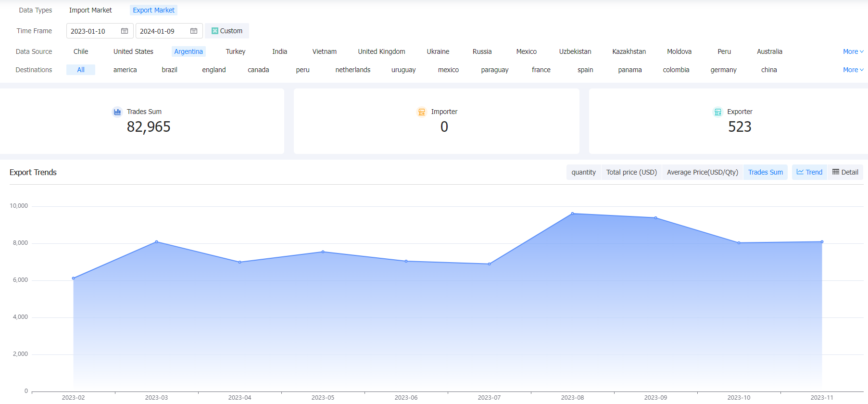Open the start date calendar icon
The height and width of the screenshot is (404, 868).
(x=125, y=31)
